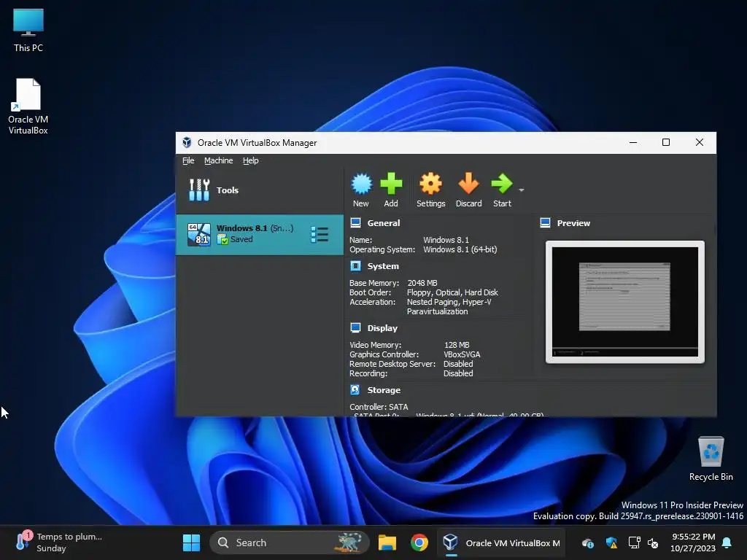Minimize the VirtualBox Manager window
Image resolution: width=747 pixels, height=560 pixels.
click(633, 142)
